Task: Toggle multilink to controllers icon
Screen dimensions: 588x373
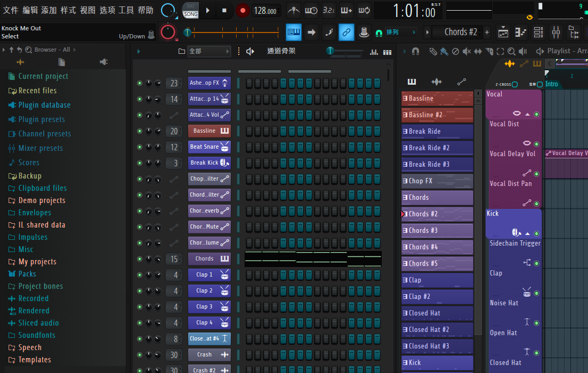Action: 346,33
